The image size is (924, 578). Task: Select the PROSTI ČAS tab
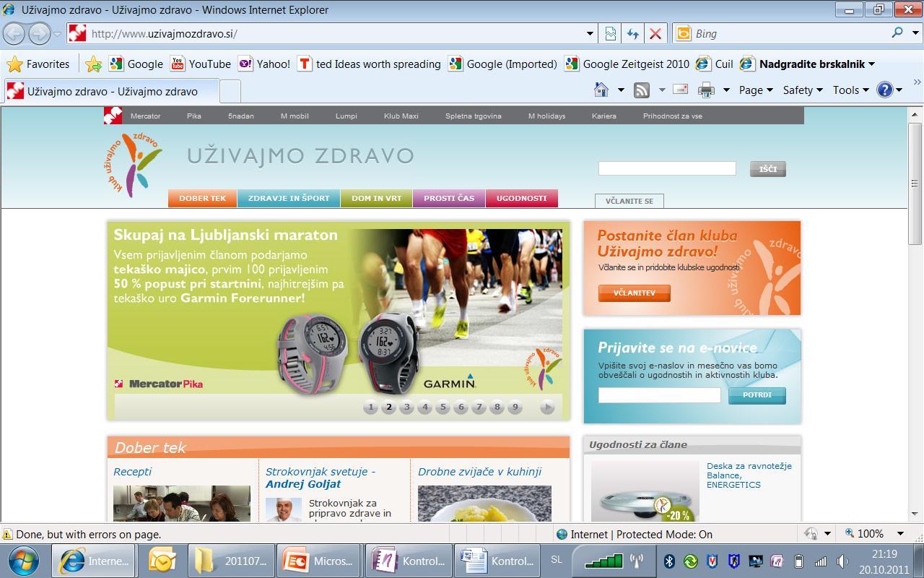pos(449,198)
